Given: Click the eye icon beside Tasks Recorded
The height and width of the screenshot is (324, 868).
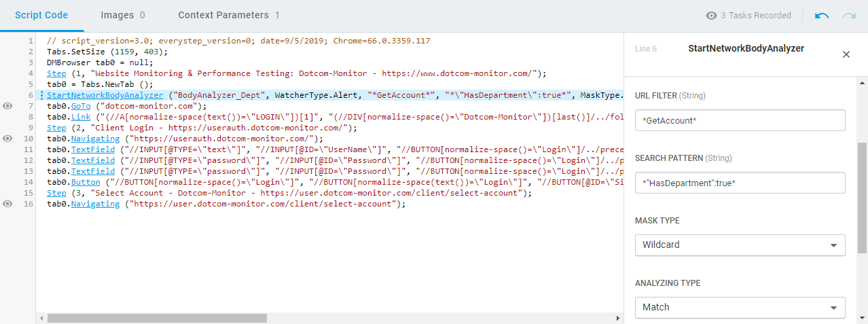Looking at the screenshot, I should [712, 16].
